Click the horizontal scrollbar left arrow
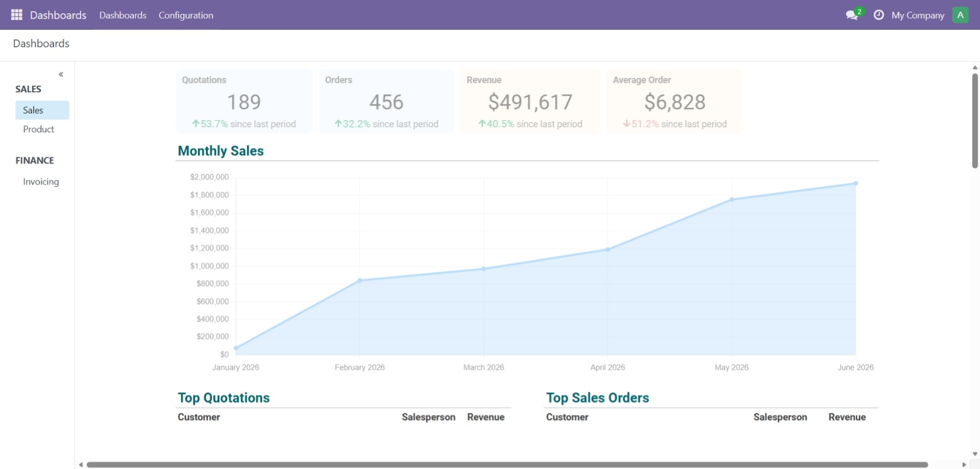Viewport: 980px width, 469px height. point(81,465)
